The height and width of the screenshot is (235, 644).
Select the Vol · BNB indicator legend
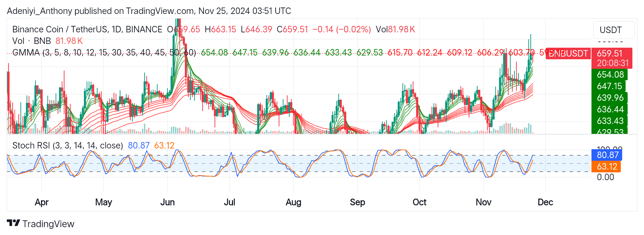pos(31,41)
